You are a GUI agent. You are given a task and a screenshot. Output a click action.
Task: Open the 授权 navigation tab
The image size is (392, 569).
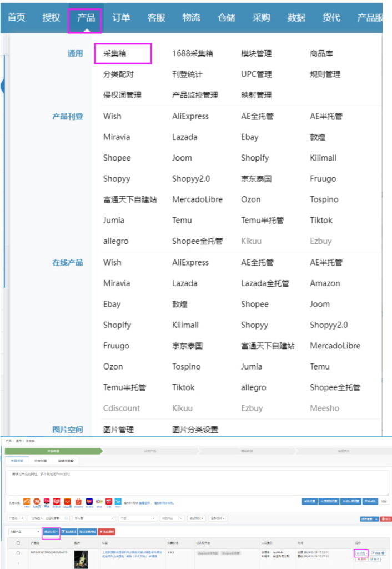point(51,17)
